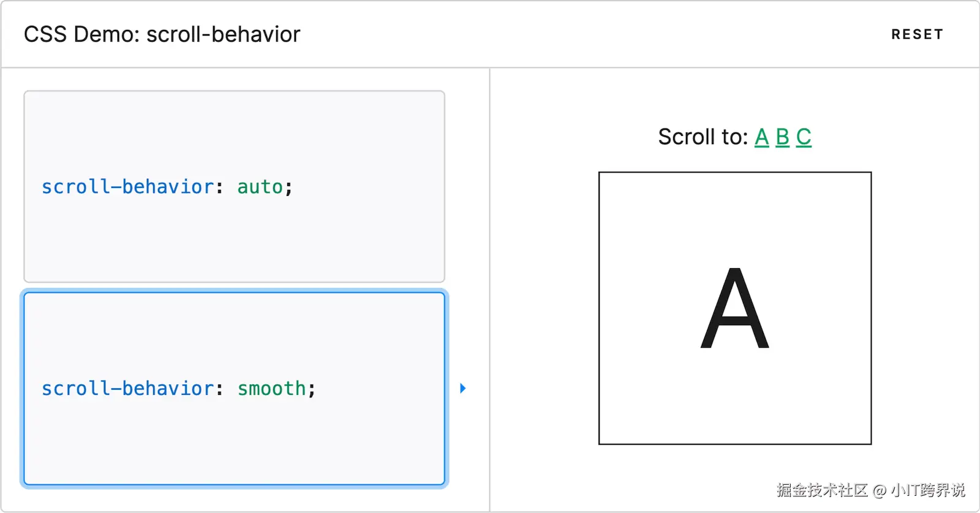Click scroll-behavior property name in smooth block
The height and width of the screenshot is (513, 980).
tap(127, 389)
